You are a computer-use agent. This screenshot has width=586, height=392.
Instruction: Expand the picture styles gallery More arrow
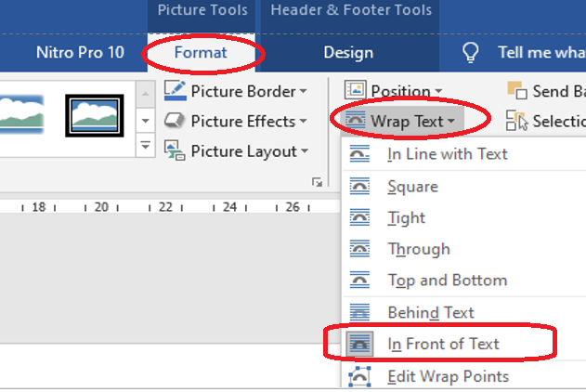pyautogui.click(x=145, y=145)
